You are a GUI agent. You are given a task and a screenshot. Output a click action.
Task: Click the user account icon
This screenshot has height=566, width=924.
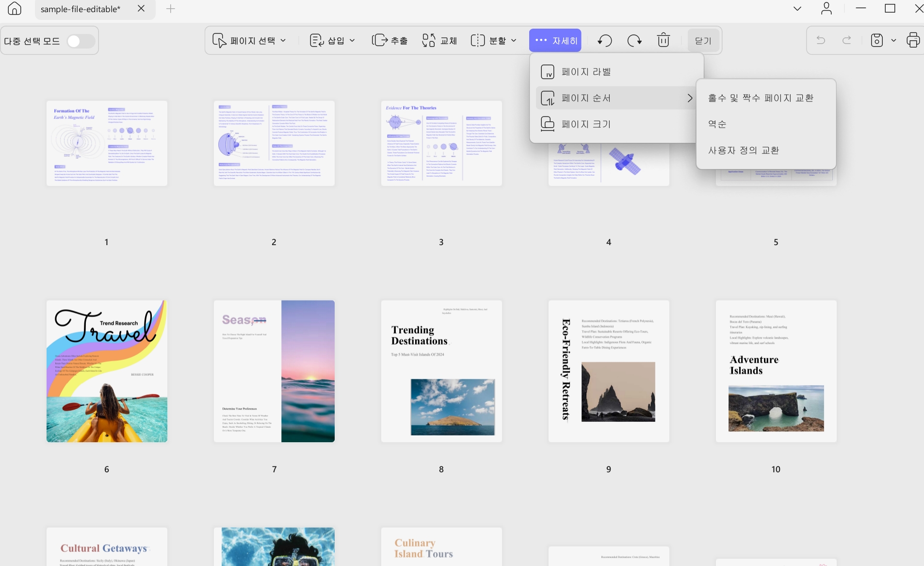[x=827, y=9]
